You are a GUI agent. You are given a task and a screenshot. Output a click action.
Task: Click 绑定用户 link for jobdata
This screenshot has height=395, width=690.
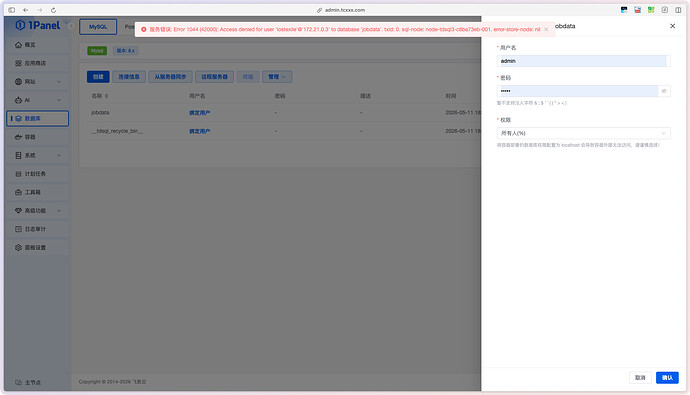pos(200,113)
